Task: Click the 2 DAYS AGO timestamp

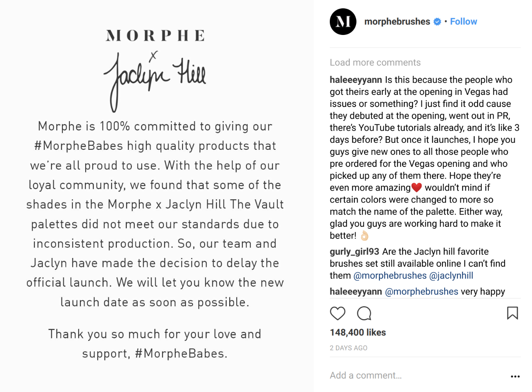Action: coord(349,348)
